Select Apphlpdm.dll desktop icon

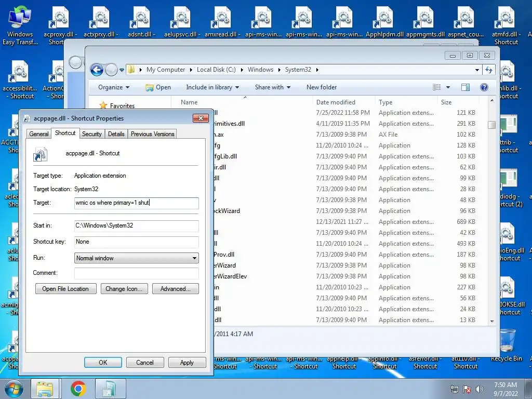[384, 23]
